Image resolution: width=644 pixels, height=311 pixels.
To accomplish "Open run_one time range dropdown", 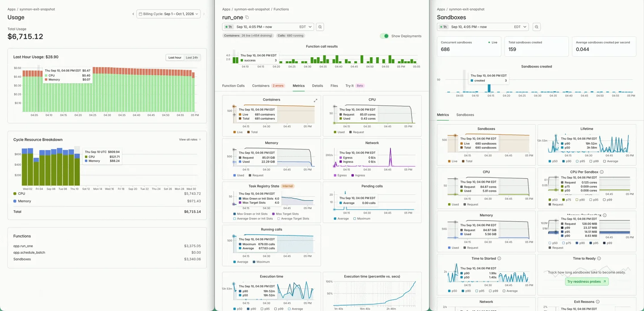I will pyautogui.click(x=268, y=27).
